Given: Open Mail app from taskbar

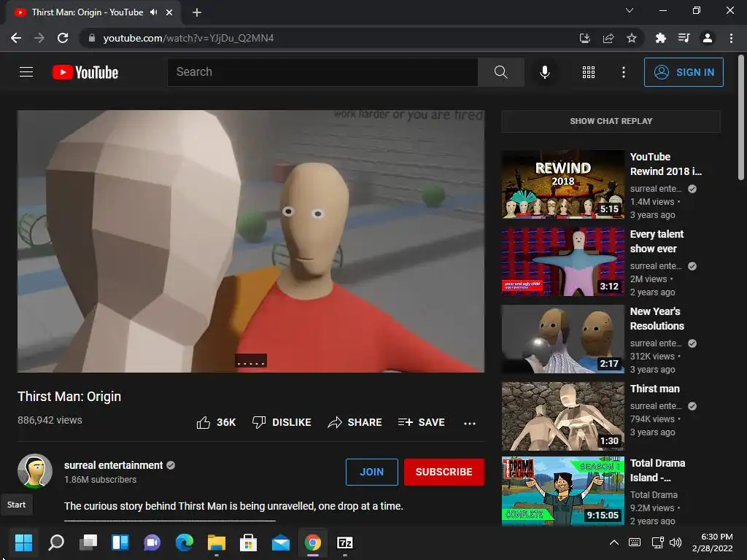Looking at the screenshot, I should pyautogui.click(x=281, y=542).
